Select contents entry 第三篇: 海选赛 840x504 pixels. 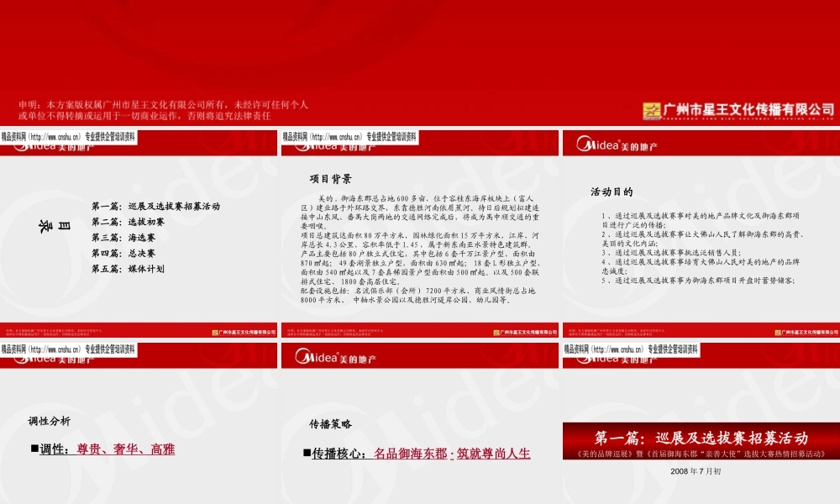click(123, 237)
